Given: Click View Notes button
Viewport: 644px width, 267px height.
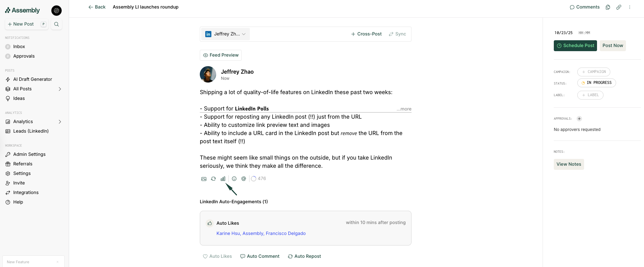Looking at the screenshot, I should click(569, 164).
